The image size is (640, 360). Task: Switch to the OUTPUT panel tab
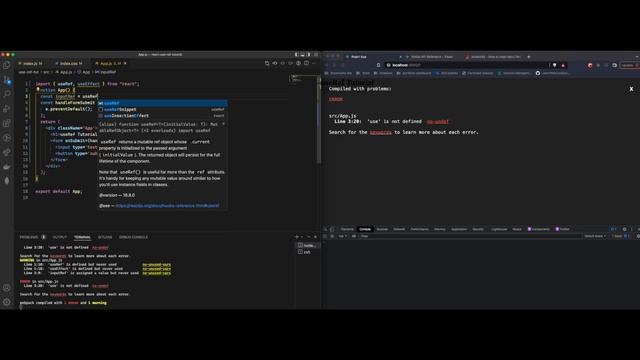click(60, 237)
